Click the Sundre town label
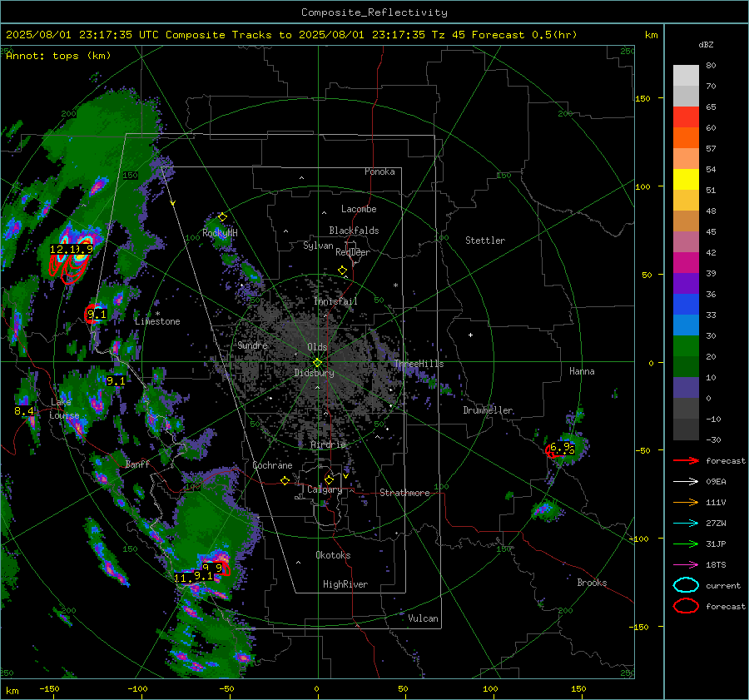This screenshot has height=700, width=749. 252,345
